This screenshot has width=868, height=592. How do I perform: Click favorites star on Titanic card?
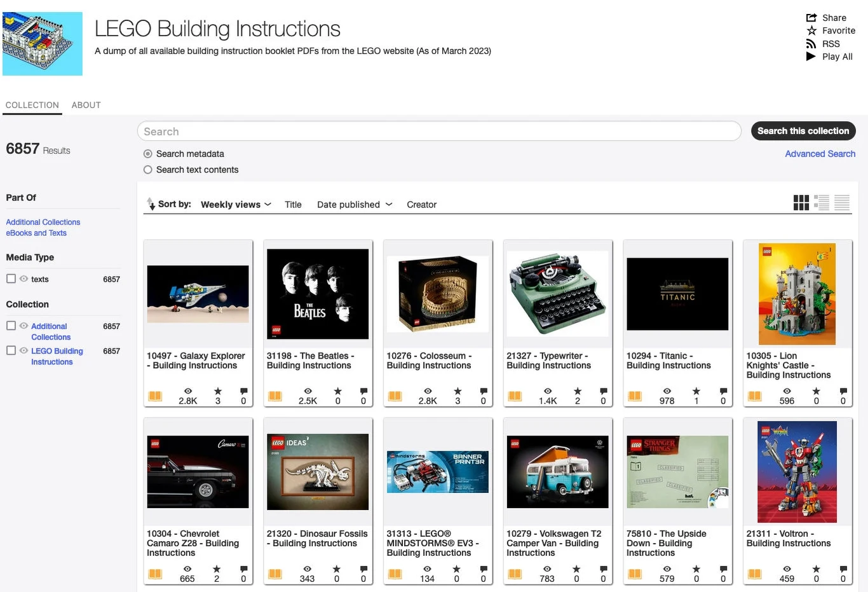(696, 391)
